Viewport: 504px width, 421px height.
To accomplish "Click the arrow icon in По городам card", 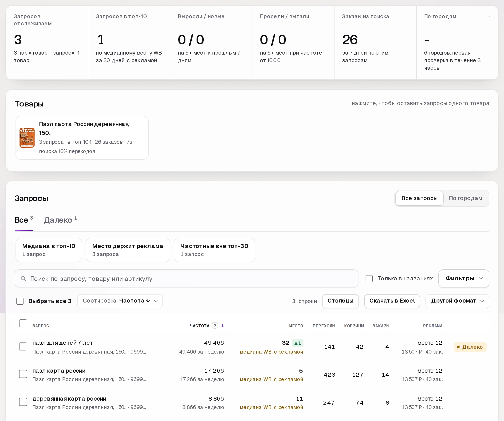I will (488, 16).
